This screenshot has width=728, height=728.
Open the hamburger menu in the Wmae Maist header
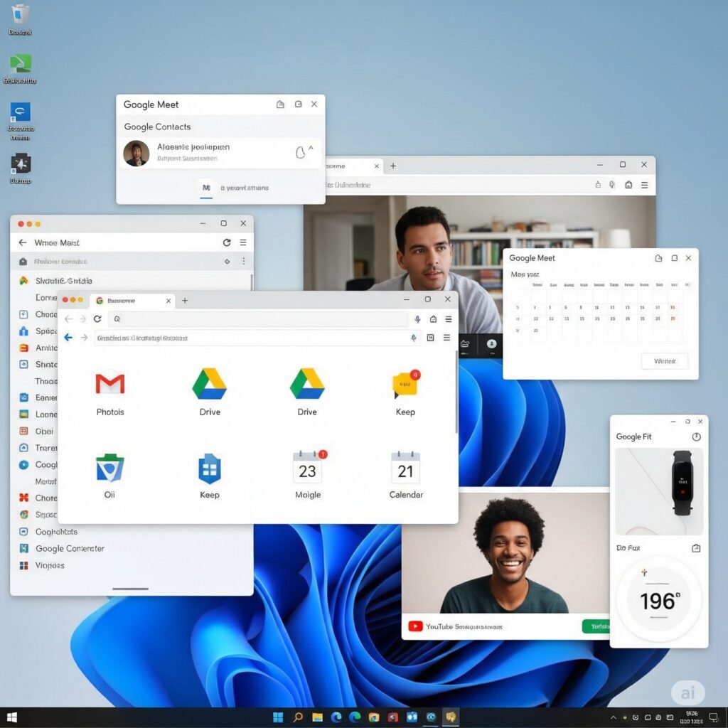tap(243, 242)
